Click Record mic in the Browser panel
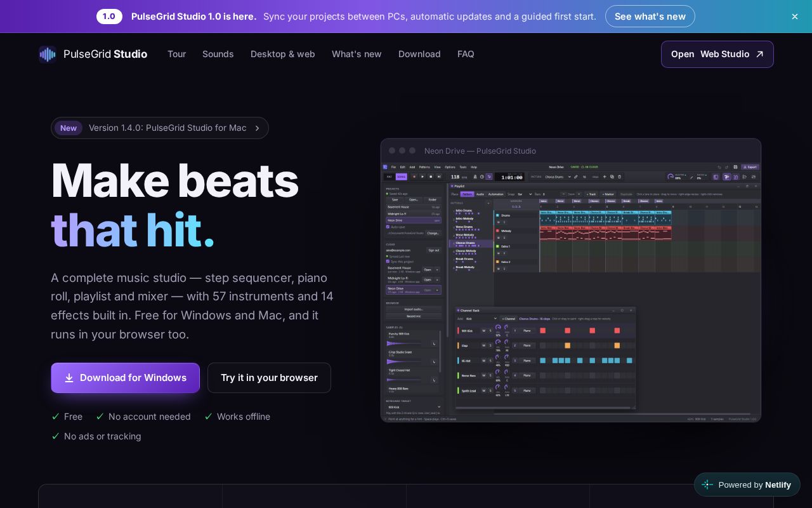812x508 pixels. (414, 316)
